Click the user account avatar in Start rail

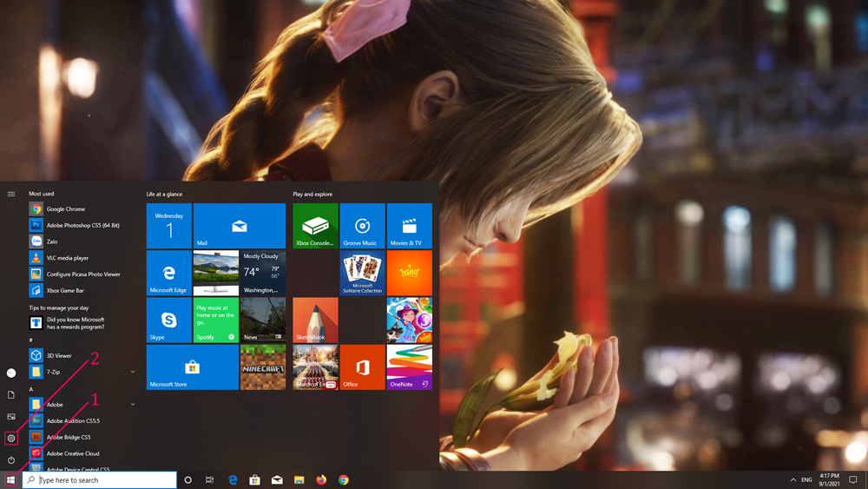[11, 373]
